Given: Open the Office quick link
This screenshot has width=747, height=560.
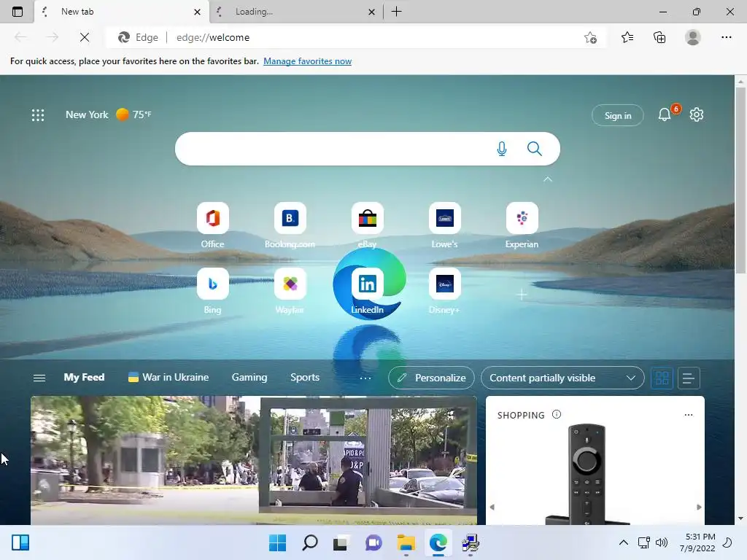Looking at the screenshot, I should (212, 226).
